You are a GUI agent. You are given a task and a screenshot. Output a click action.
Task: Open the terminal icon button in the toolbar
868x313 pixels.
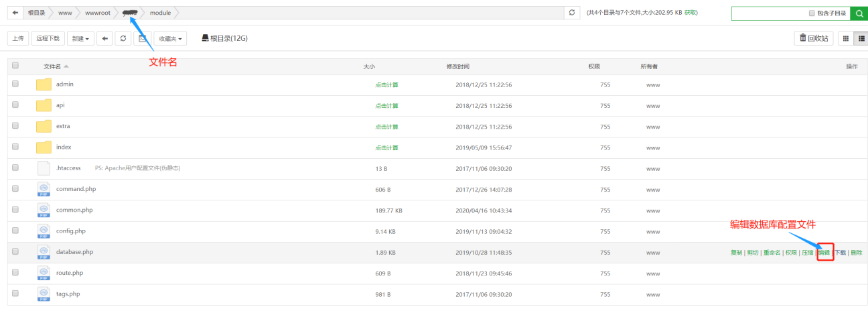pos(142,39)
